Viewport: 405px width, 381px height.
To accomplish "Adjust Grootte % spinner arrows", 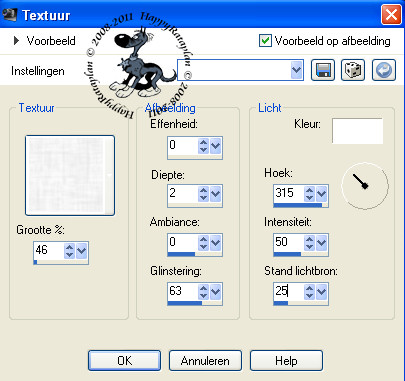I will [69, 251].
